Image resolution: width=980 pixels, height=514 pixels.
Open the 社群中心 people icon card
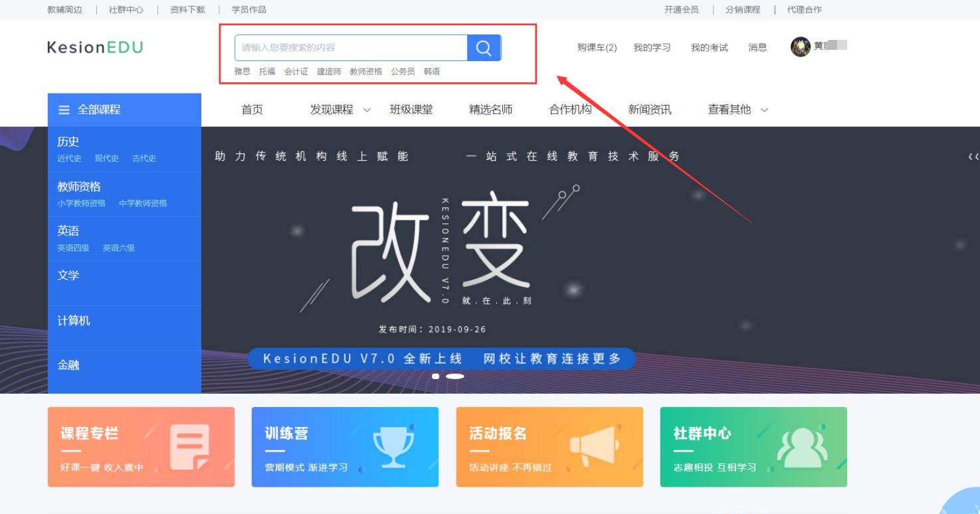pyautogui.click(x=753, y=447)
